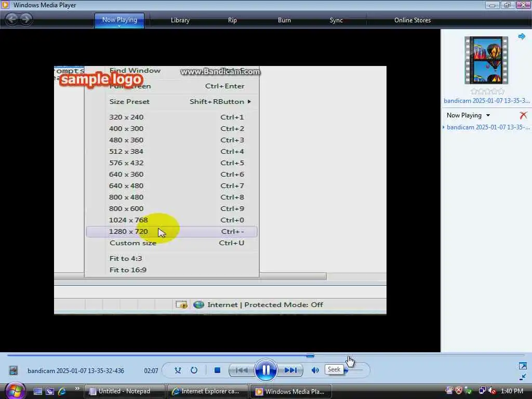Click the elapsed time 02:07
The height and width of the screenshot is (399, 532).
[x=151, y=371]
